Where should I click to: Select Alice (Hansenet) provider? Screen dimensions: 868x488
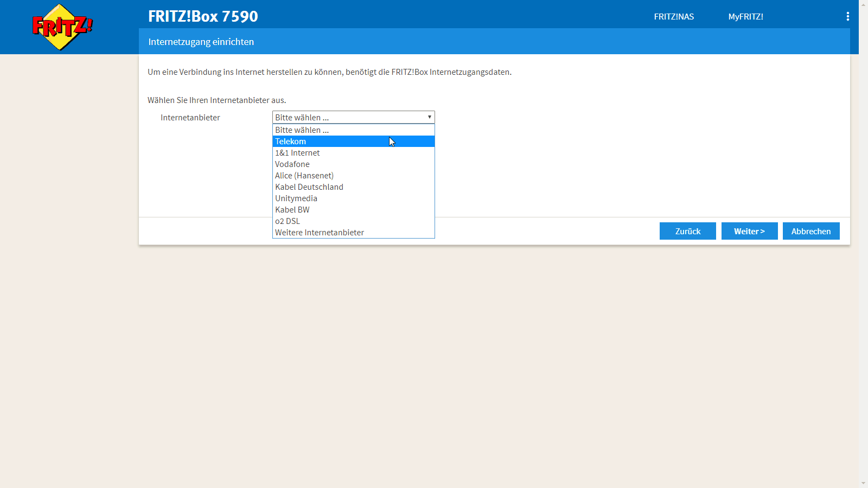(x=354, y=176)
